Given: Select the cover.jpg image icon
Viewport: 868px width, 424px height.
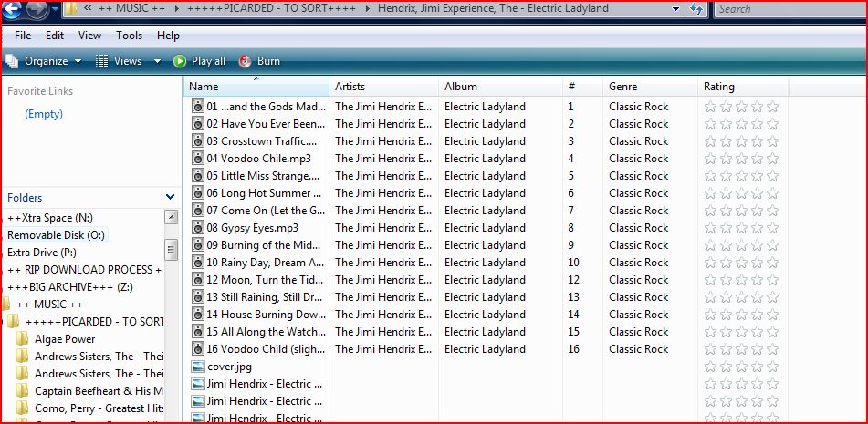Looking at the screenshot, I should coord(198,367).
